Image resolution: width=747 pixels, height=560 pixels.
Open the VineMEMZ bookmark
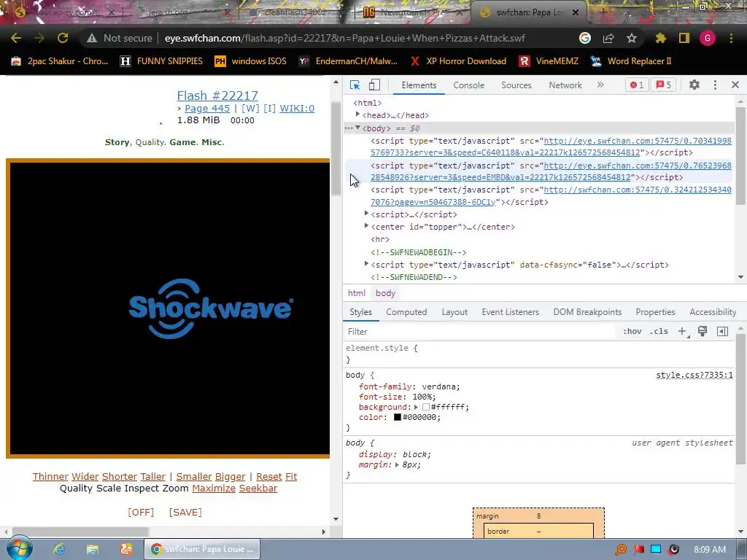tap(549, 61)
